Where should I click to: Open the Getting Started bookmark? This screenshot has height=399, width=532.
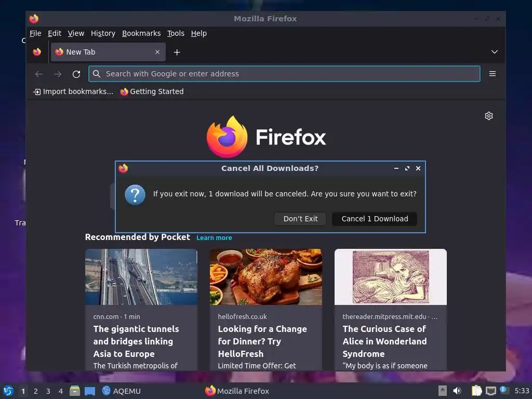152,91
